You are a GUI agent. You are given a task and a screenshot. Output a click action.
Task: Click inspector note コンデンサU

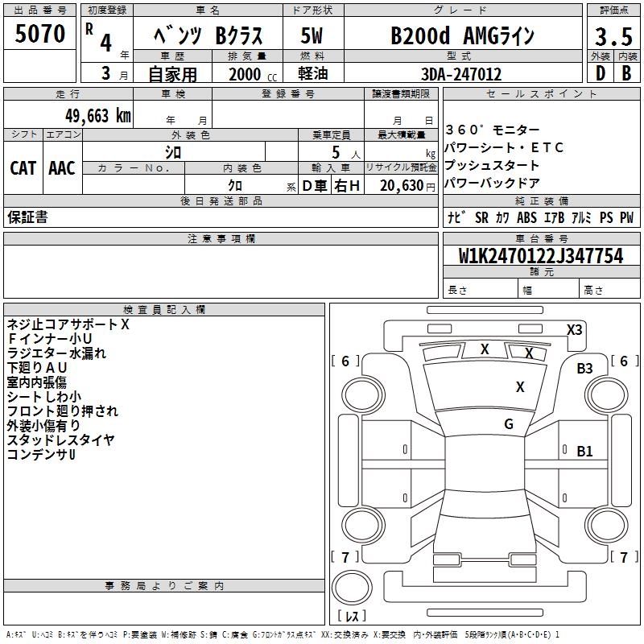(41, 455)
